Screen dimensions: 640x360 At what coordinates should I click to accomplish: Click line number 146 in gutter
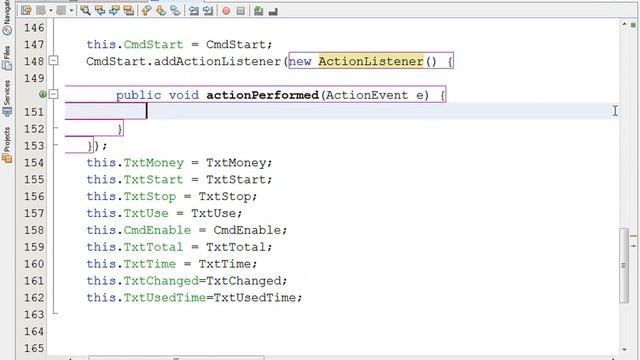(x=34, y=27)
